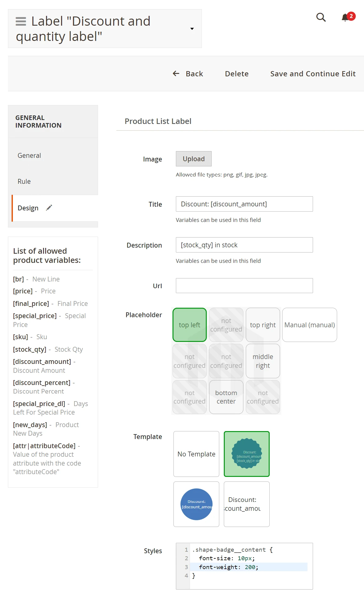Screen dimensions: 364x599
Task: Choose the top right placeholder position
Action: point(263,325)
